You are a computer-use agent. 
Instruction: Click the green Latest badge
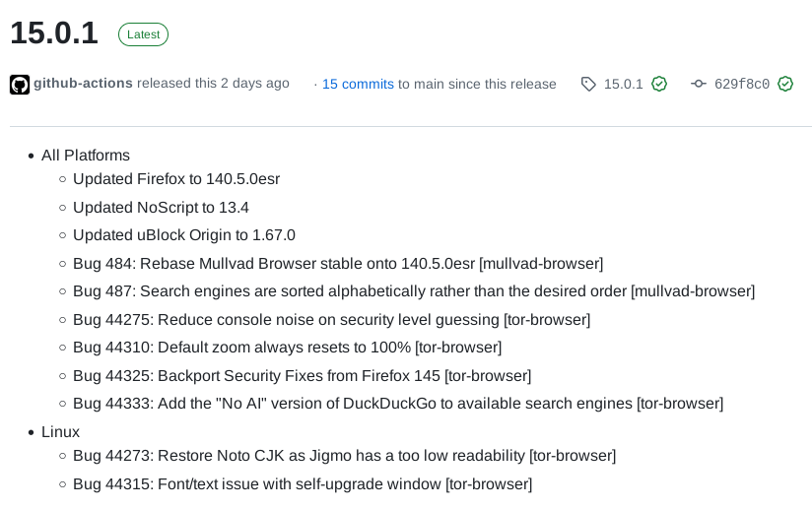(144, 34)
